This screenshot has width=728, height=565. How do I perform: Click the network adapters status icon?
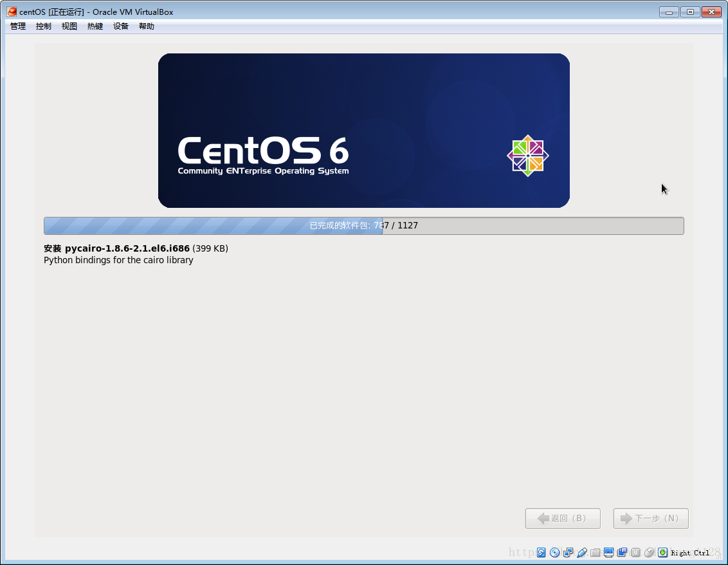point(568,553)
